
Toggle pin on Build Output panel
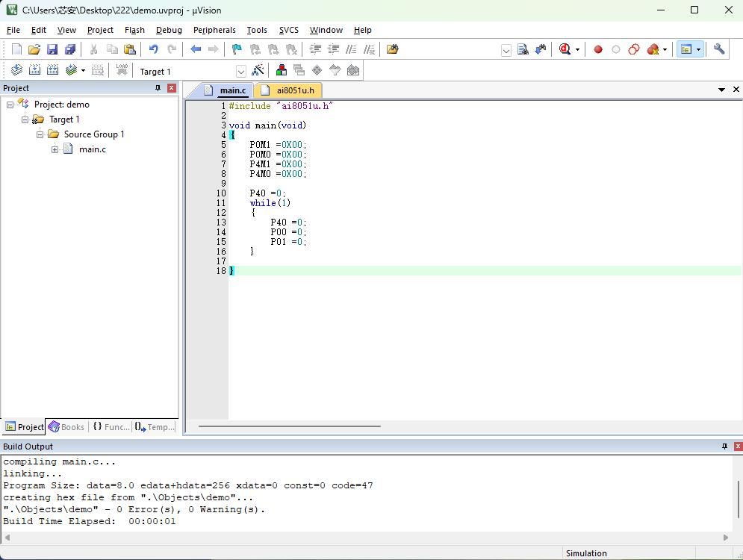click(724, 447)
